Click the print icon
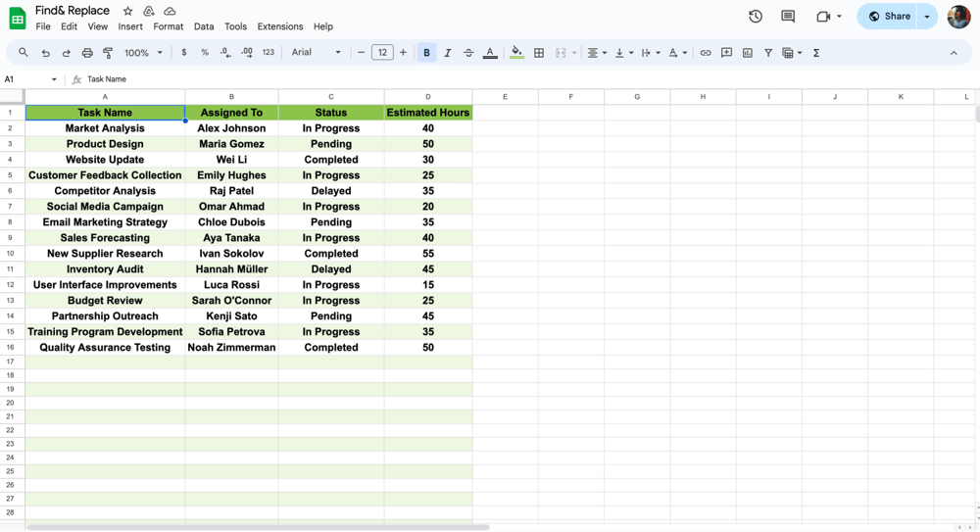The width and height of the screenshot is (980, 532). pos(87,53)
